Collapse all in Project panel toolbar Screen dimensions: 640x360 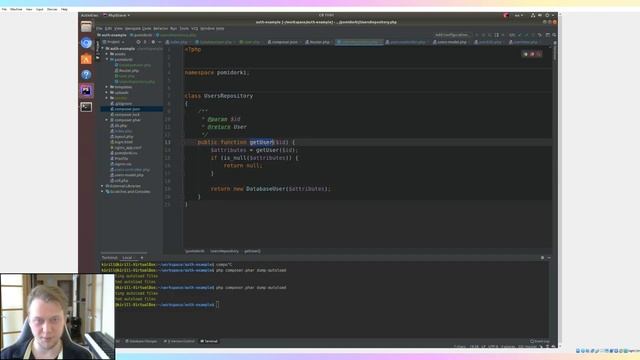coord(145,42)
